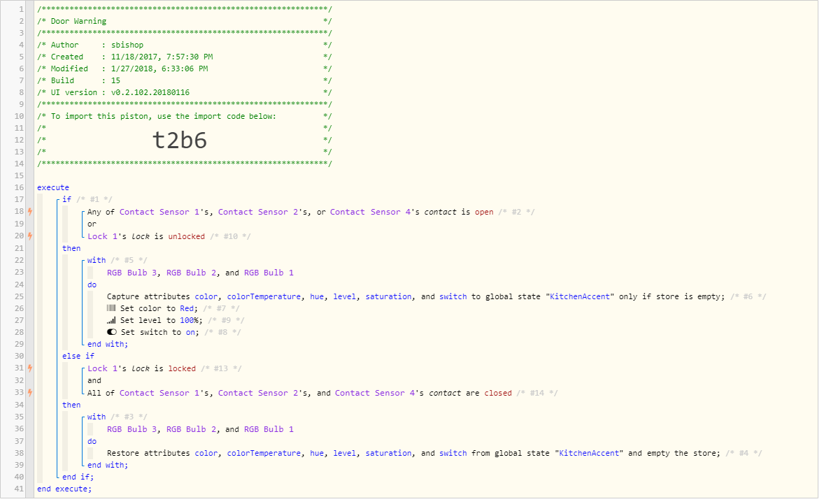Click the switch toggle icon before 'Set switch to on'

[x=111, y=332]
